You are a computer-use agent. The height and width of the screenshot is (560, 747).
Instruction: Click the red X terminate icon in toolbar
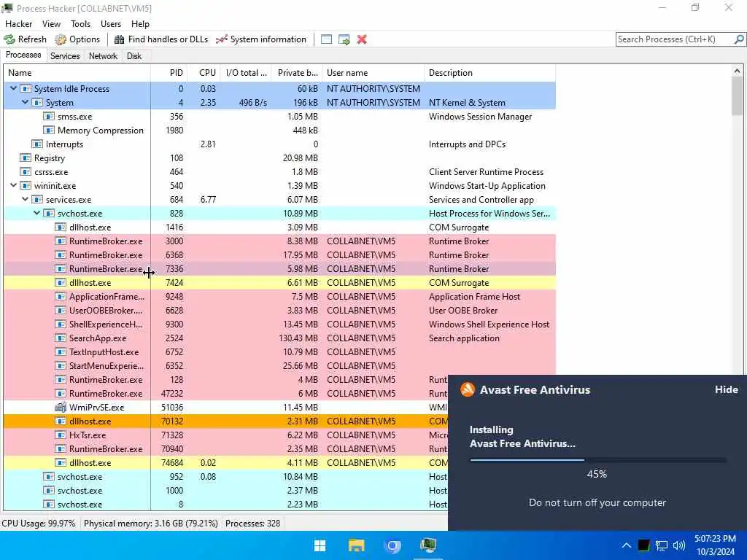click(x=362, y=39)
